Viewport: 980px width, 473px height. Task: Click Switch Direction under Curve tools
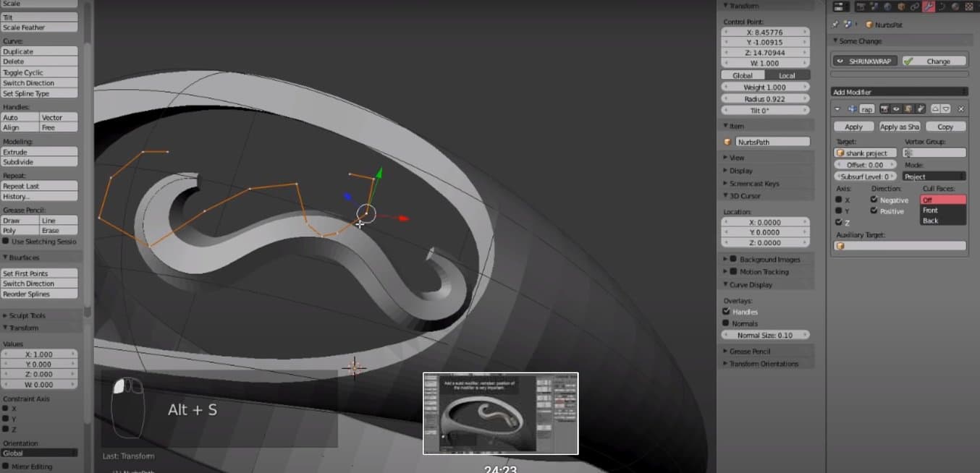click(39, 83)
